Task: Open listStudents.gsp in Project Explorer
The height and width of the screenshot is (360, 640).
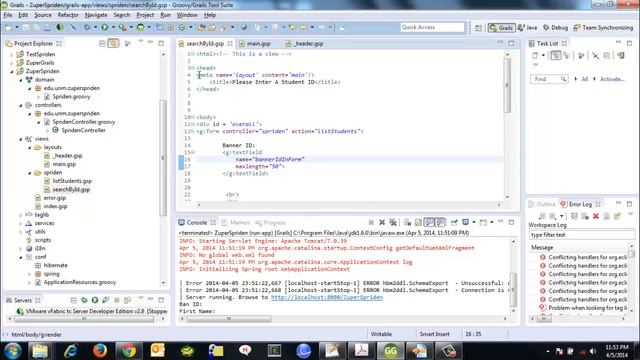Action: tap(72, 181)
